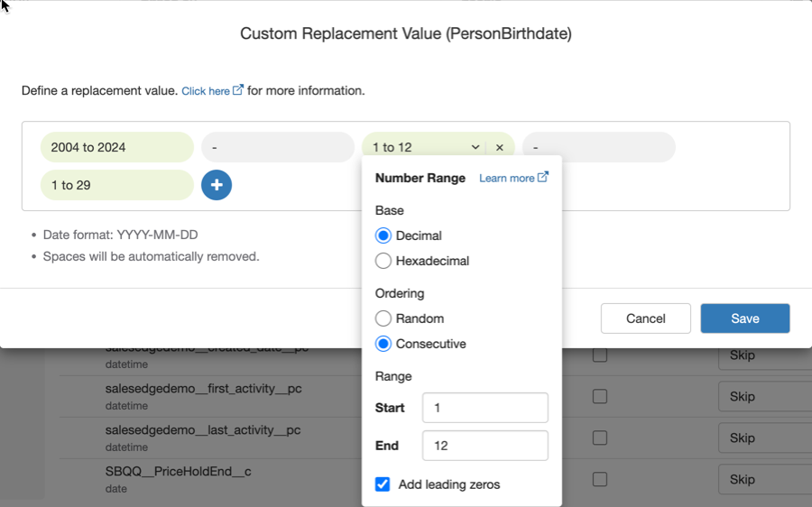Choose Consecutive ordering

tap(383, 344)
